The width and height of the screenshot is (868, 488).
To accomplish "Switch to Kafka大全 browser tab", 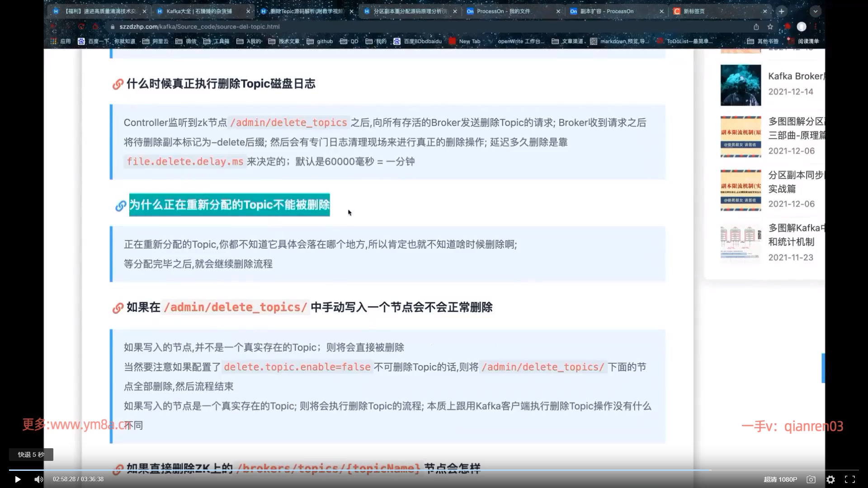I will tap(199, 11).
